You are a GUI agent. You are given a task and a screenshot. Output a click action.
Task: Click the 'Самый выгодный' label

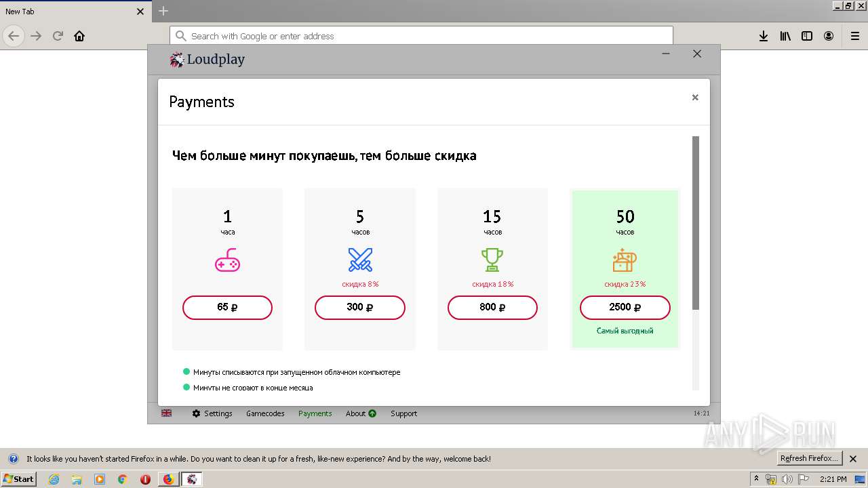(625, 331)
